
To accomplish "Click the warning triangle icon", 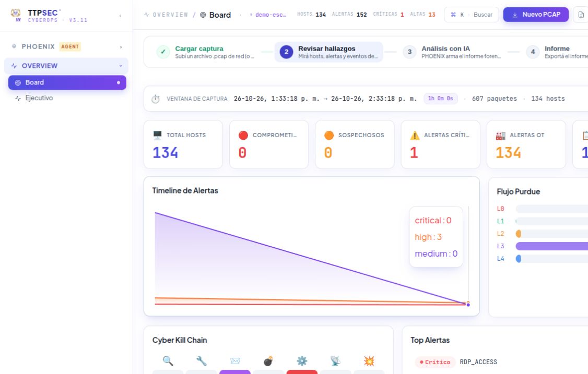I will [x=415, y=135].
